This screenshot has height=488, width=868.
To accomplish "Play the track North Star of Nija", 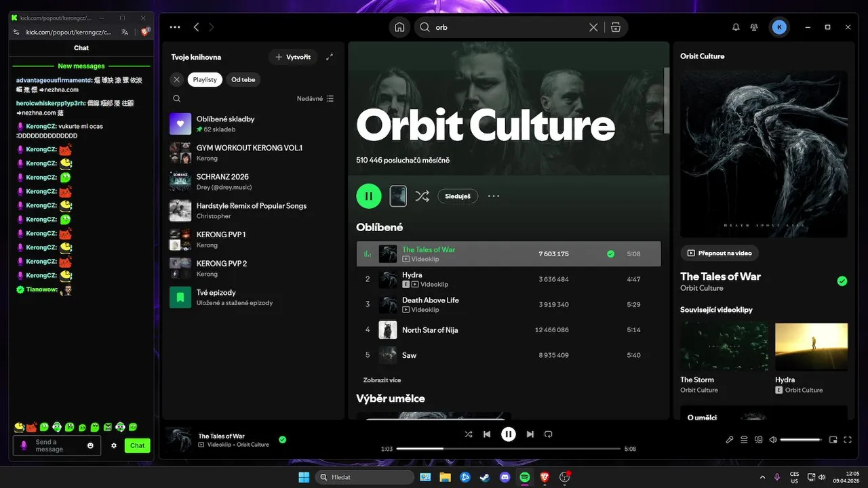I will click(509, 330).
